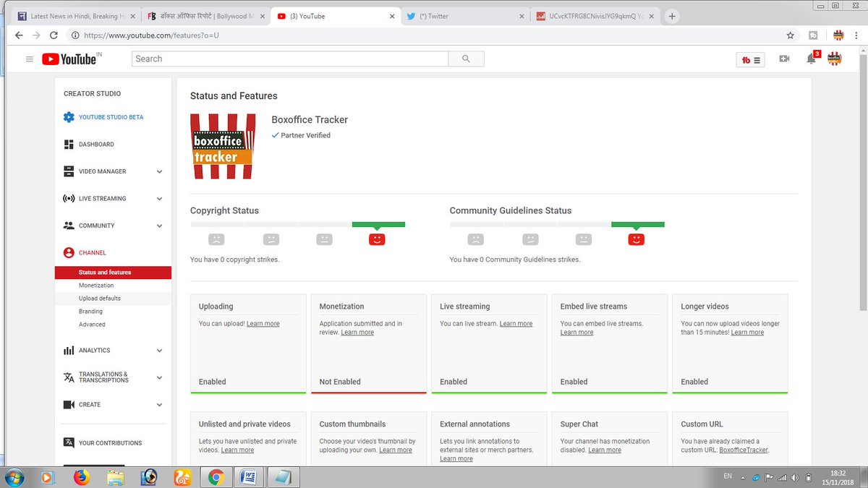The image size is (868, 488).
Task: Click the EN language indicator in system tray
Action: [727, 476]
